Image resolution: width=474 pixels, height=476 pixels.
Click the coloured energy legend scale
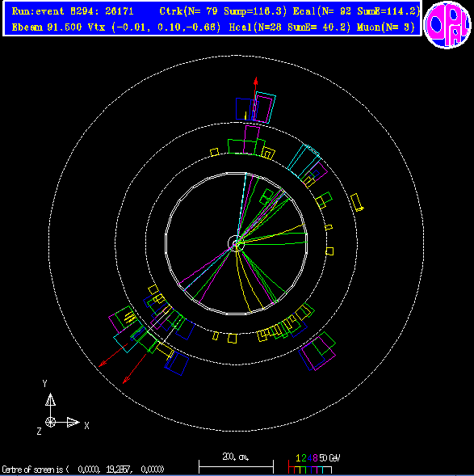310,467
